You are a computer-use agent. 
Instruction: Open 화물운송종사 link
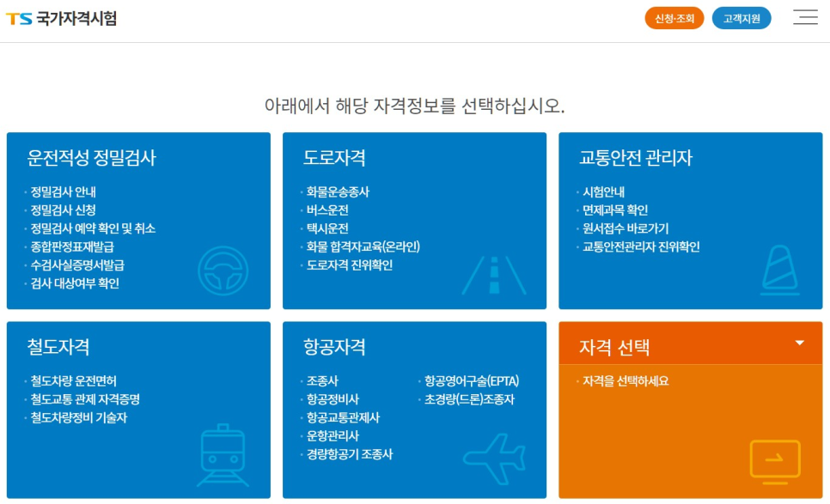(x=338, y=192)
